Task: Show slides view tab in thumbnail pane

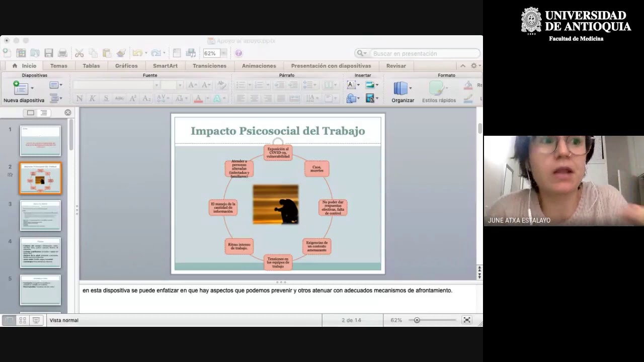Action: 31,113
